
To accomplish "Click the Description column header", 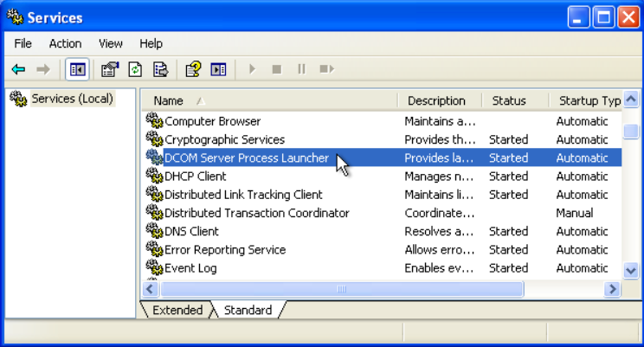I will tap(436, 100).
